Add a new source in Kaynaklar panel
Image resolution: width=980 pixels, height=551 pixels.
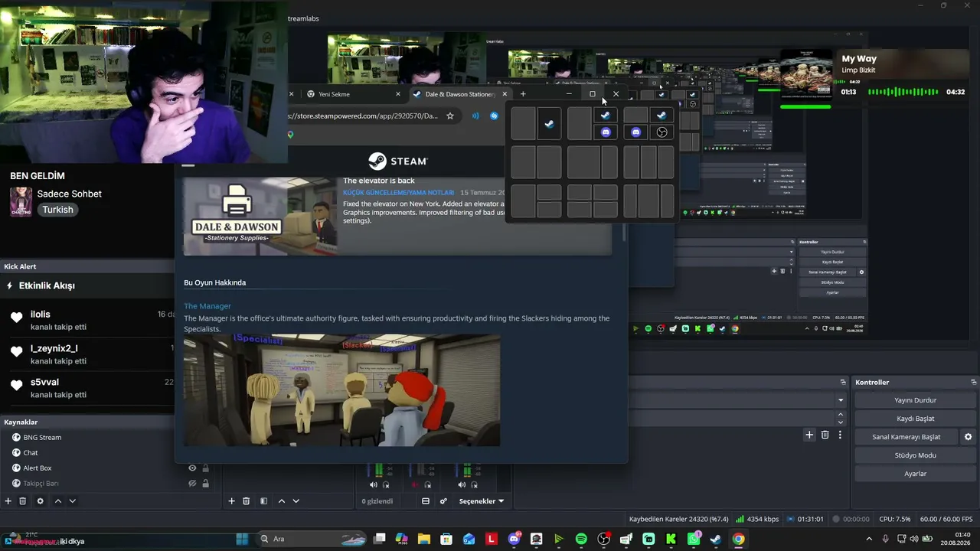pyautogui.click(x=8, y=501)
